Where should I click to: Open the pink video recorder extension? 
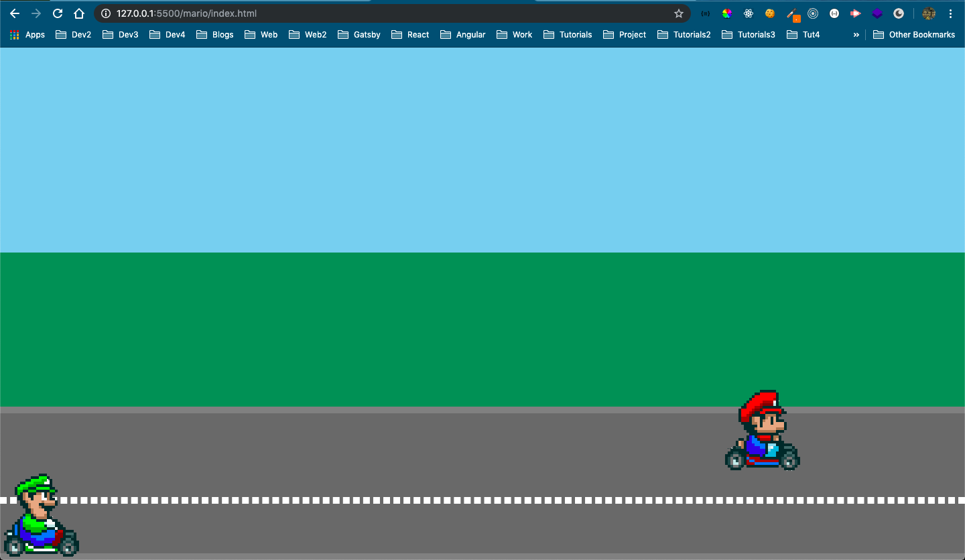pyautogui.click(x=856, y=13)
